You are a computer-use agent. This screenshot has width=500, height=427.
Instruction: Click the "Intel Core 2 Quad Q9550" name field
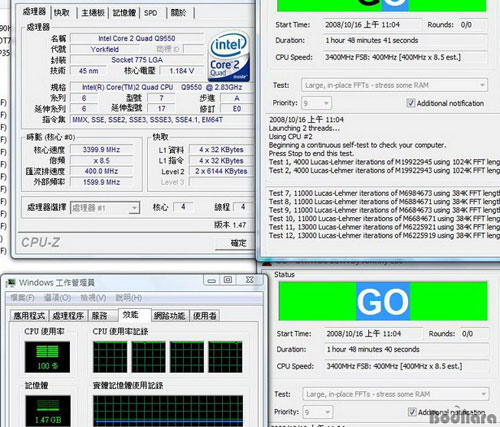click(x=137, y=38)
